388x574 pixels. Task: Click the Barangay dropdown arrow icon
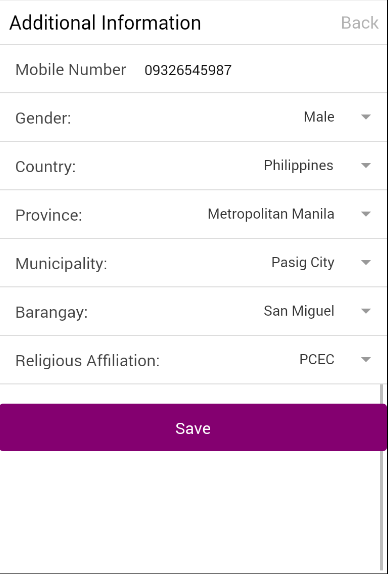(x=366, y=311)
